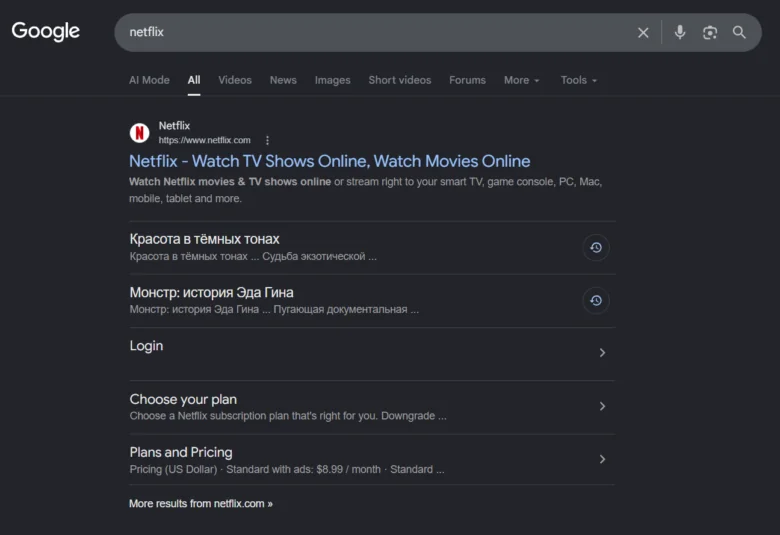
Task: Switch to AI Mode tab
Action: tap(149, 80)
